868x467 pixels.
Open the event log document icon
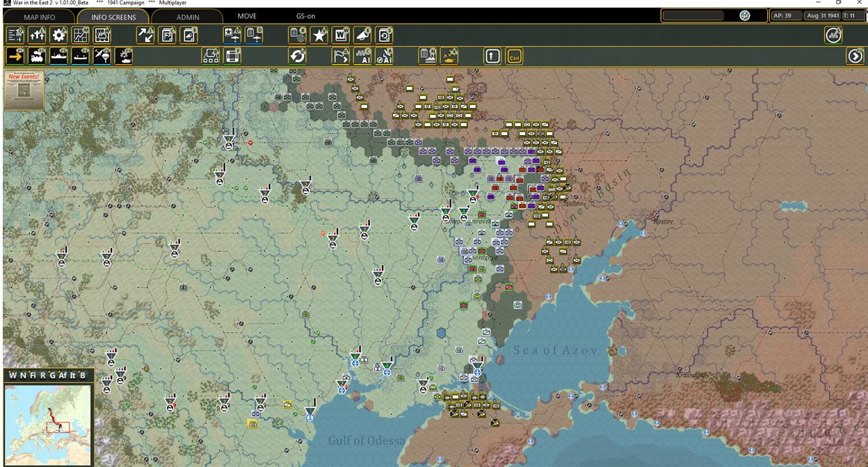pyautogui.click(x=189, y=35)
